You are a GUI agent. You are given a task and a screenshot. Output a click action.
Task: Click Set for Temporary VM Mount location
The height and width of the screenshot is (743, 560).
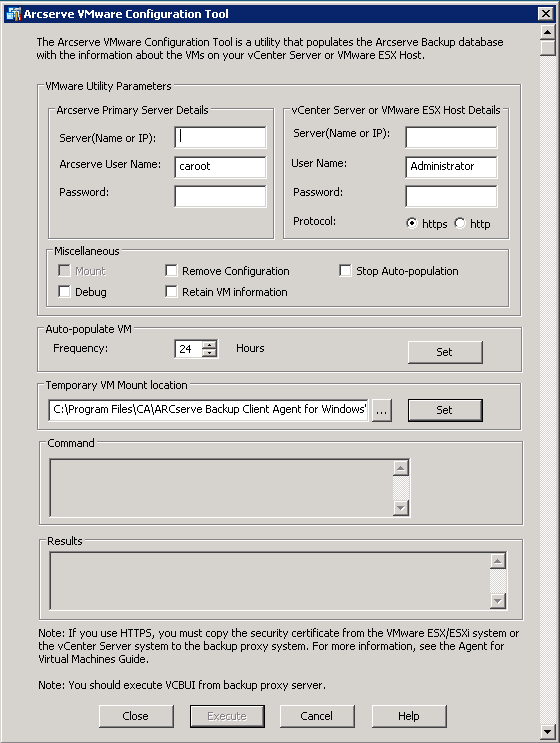coord(445,410)
